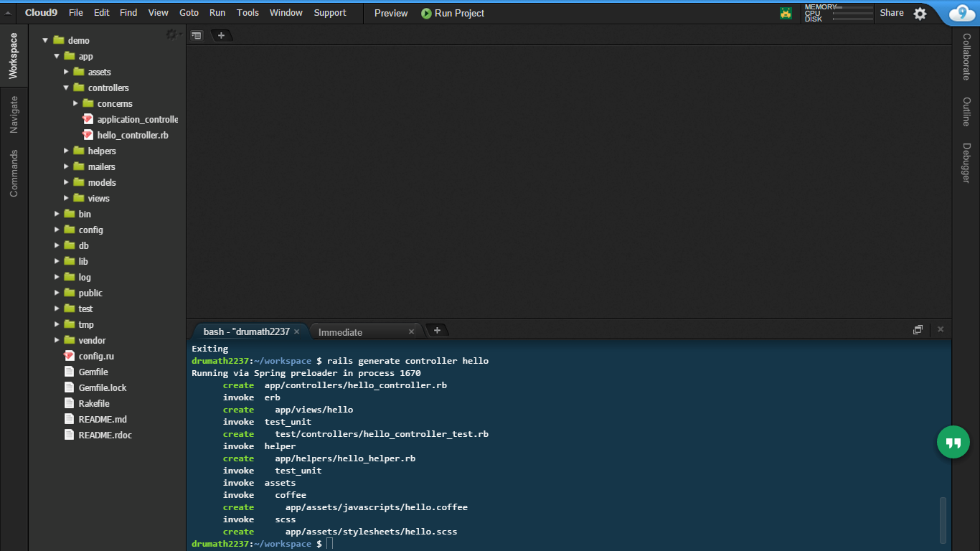
Task: Collapse the controllers folder arrow
Action: tap(66, 88)
